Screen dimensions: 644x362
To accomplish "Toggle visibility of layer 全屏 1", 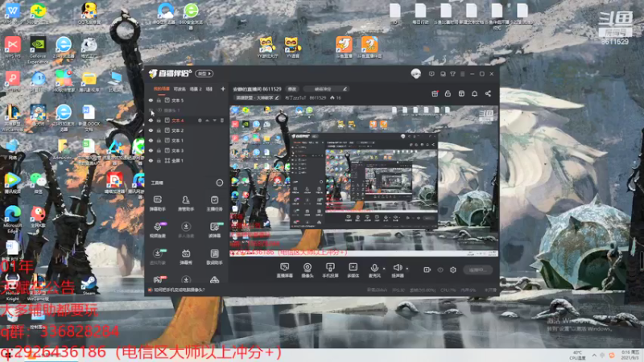I will (151, 160).
